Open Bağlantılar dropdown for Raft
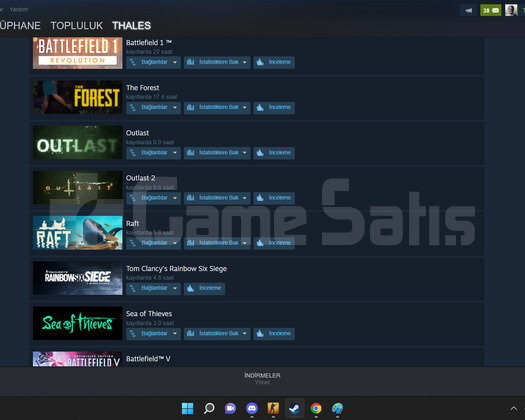The width and height of the screenshot is (525, 420). tap(153, 243)
